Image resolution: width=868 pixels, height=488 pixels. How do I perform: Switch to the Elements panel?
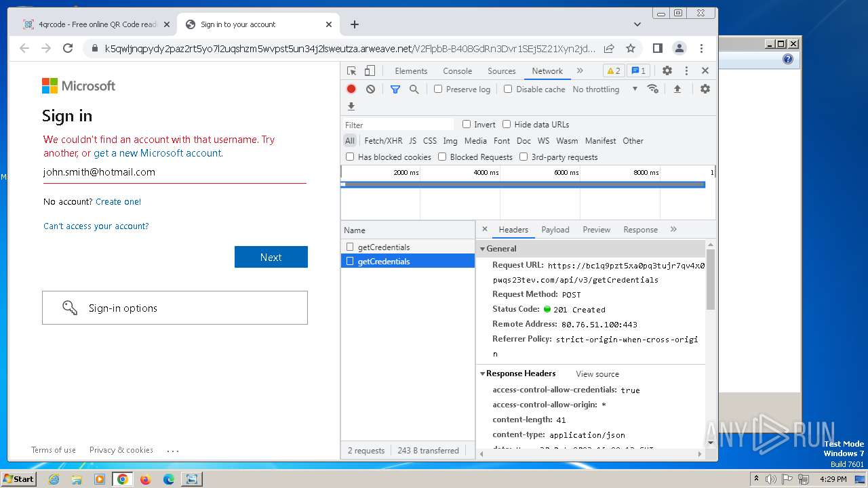point(411,70)
